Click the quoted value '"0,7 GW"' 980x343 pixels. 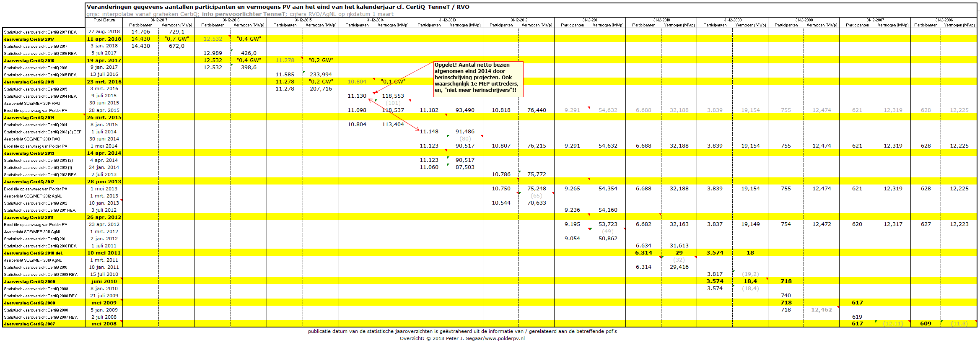(x=176, y=39)
